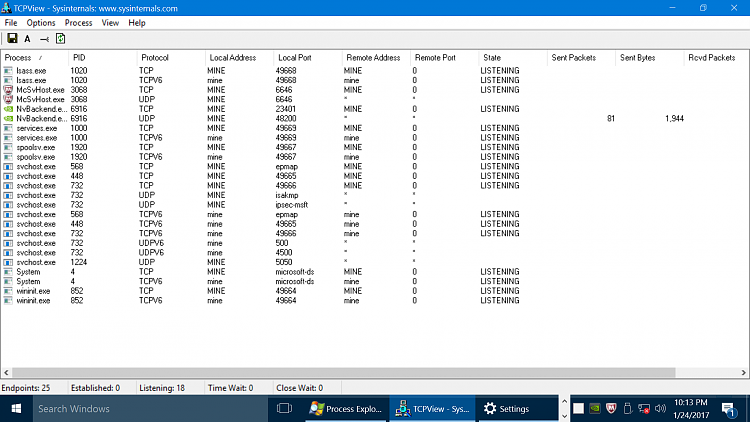Sort by the Local Port column header
This screenshot has height=422, width=750.
308,58
